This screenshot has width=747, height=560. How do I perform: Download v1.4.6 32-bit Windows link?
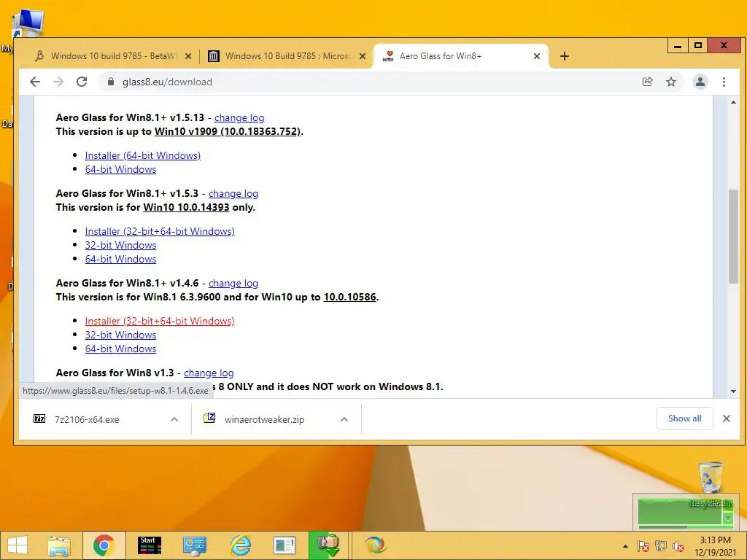(120, 335)
